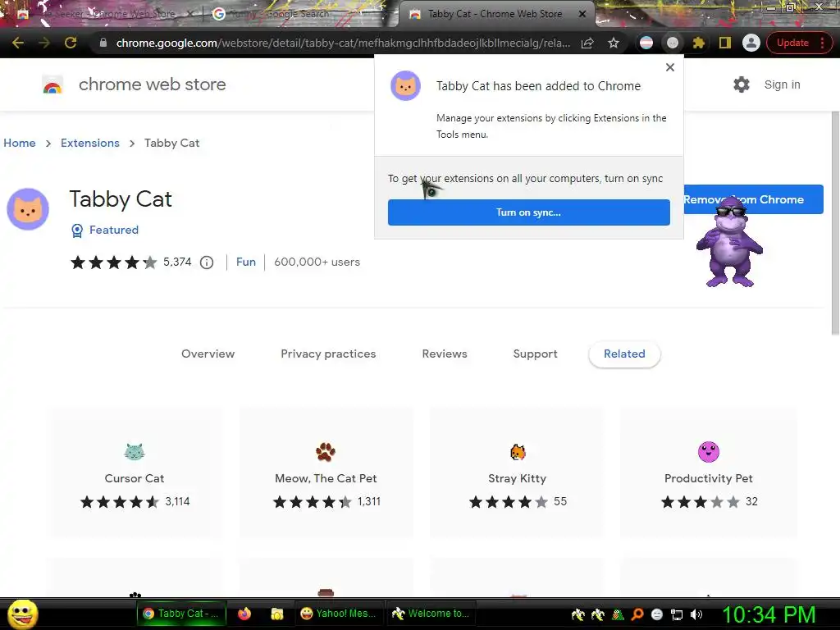Click Remove from Chrome button
This screenshot has width=840, height=630.
pos(753,199)
